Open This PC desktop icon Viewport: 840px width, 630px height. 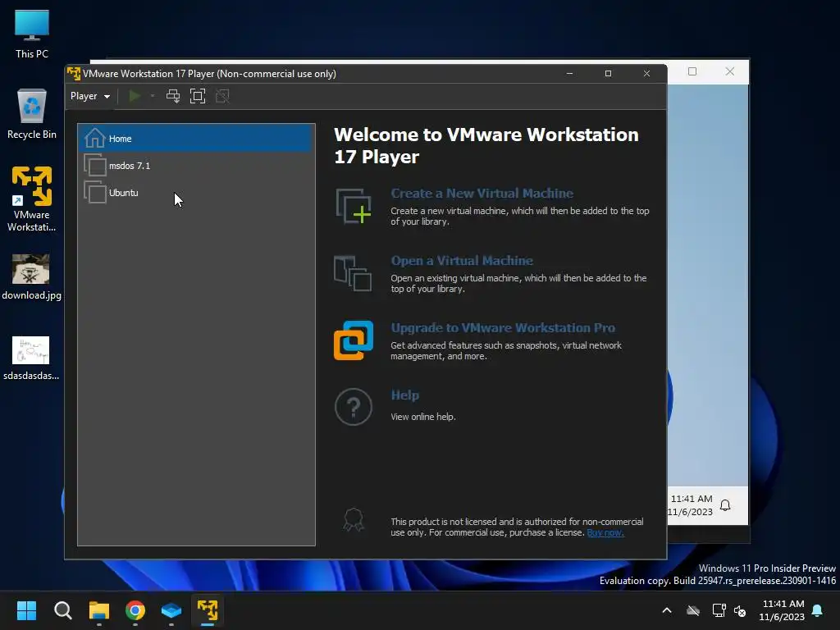pyautogui.click(x=32, y=34)
